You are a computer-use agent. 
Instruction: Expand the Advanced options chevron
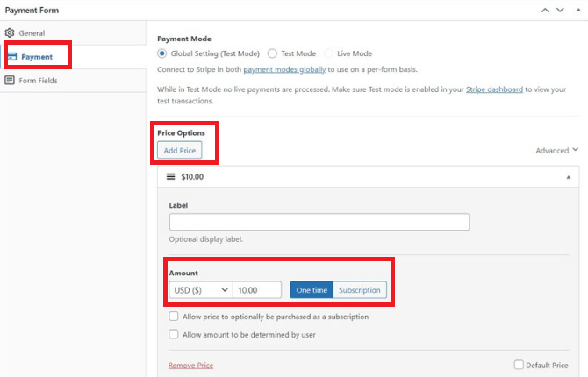tap(575, 150)
